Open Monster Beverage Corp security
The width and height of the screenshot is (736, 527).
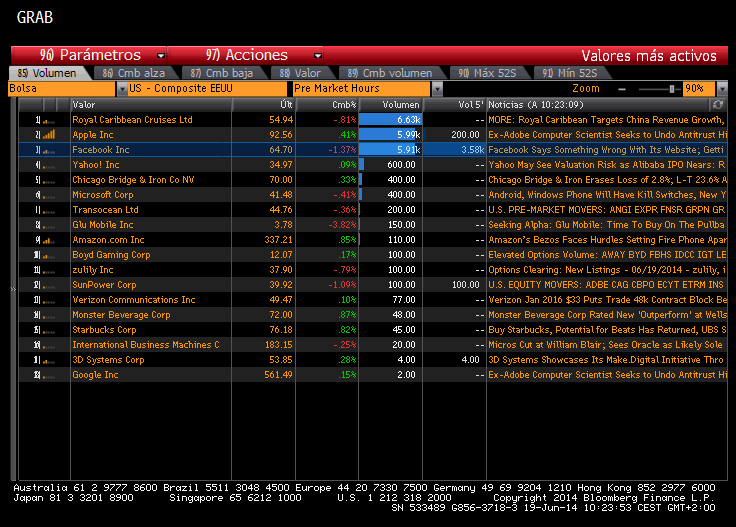click(x=122, y=315)
